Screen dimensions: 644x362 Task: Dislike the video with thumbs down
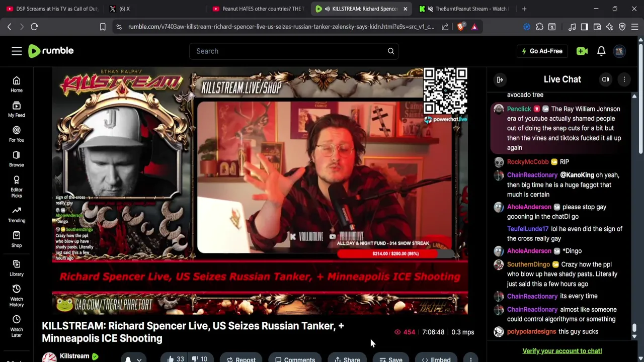(x=199, y=358)
